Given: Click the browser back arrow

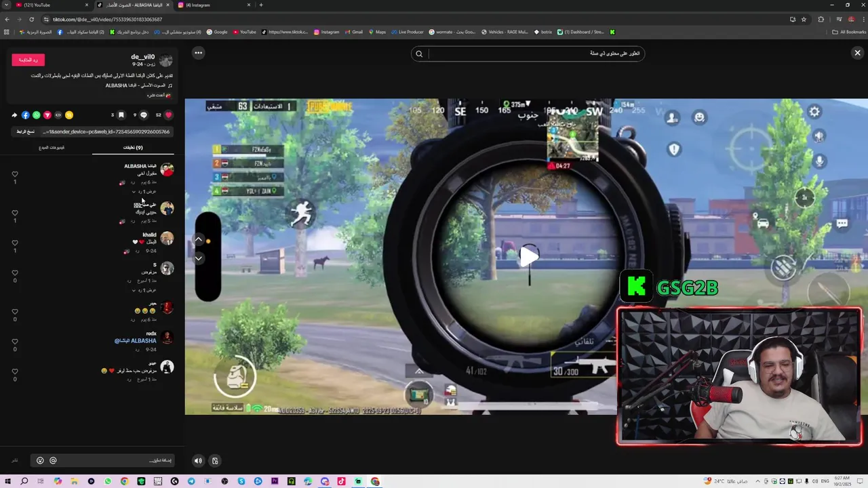Looking at the screenshot, I should [7, 19].
